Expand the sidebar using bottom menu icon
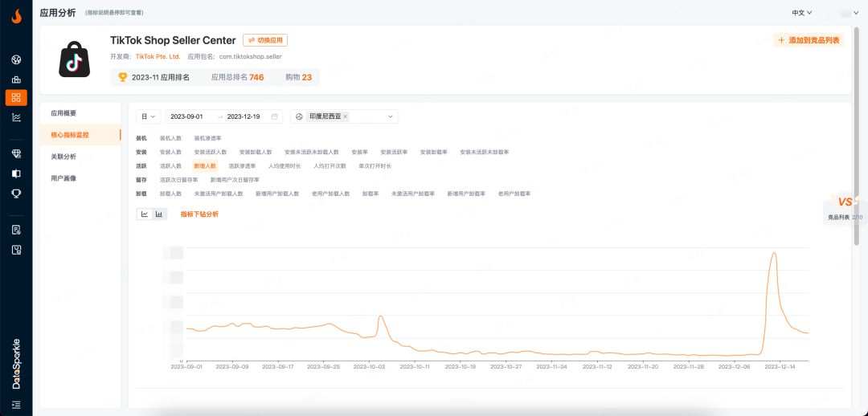 tap(16, 404)
